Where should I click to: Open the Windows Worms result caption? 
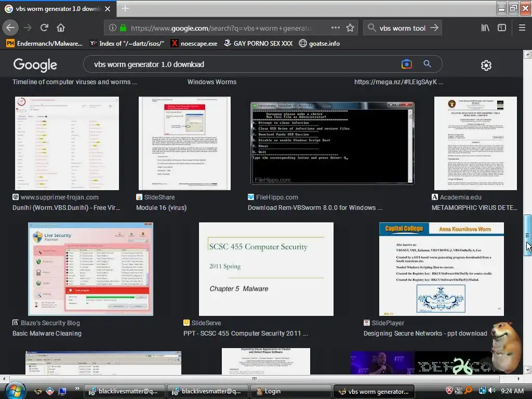click(x=212, y=82)
